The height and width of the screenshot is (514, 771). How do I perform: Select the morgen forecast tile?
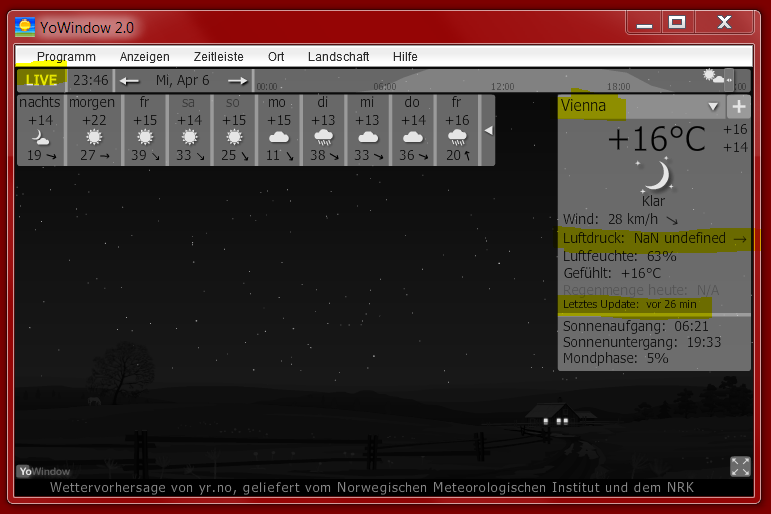pos(92,130)
